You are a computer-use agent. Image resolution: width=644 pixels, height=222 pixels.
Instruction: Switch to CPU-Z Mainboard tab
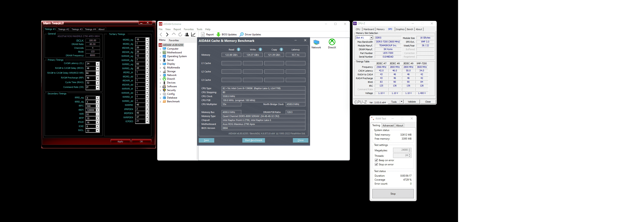369,29
